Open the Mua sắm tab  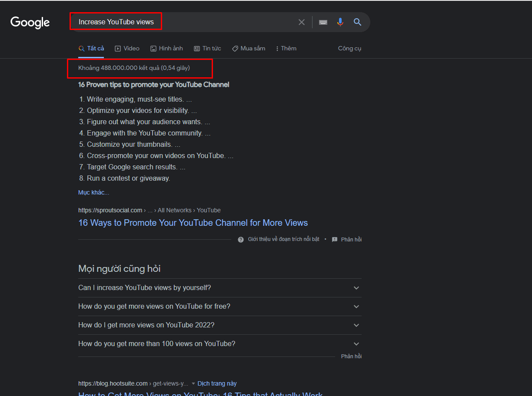tap(249, 48)
